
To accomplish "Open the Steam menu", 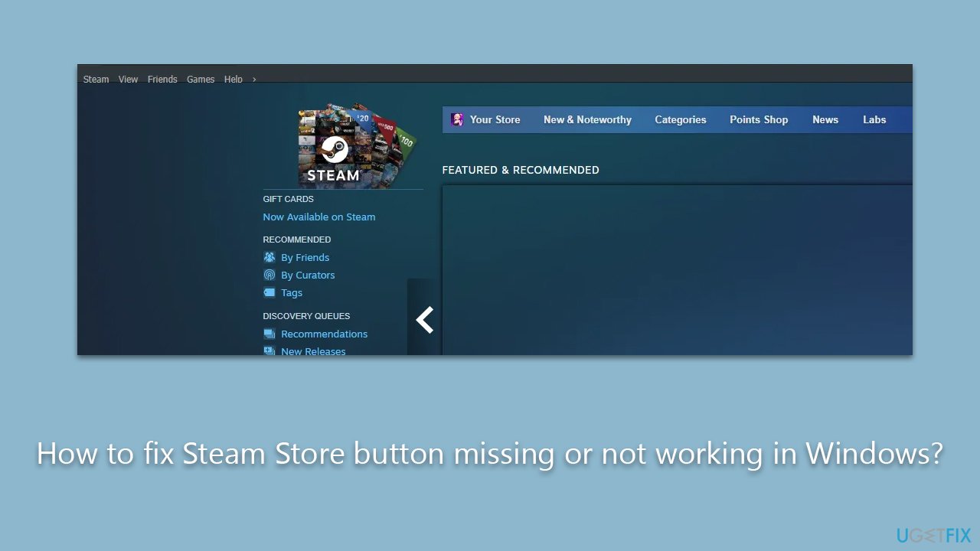I will click(x=96, y=79).
